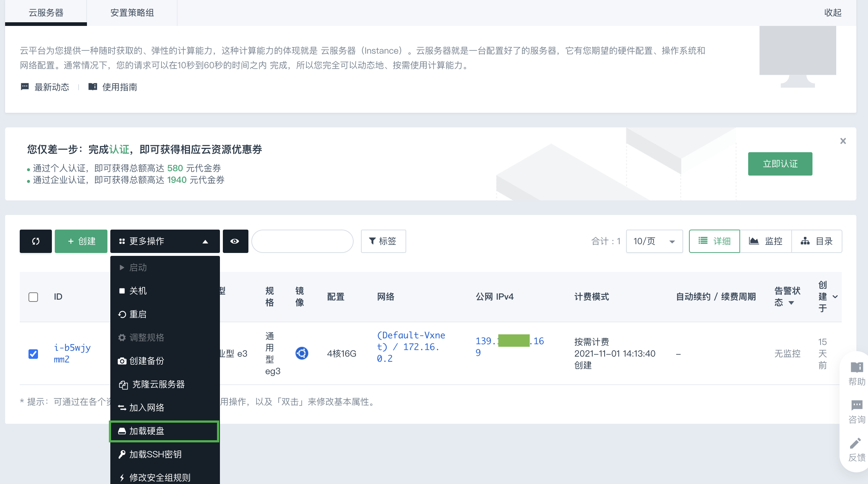Open the Default-Vxnet network link

[x=411, y=347]
